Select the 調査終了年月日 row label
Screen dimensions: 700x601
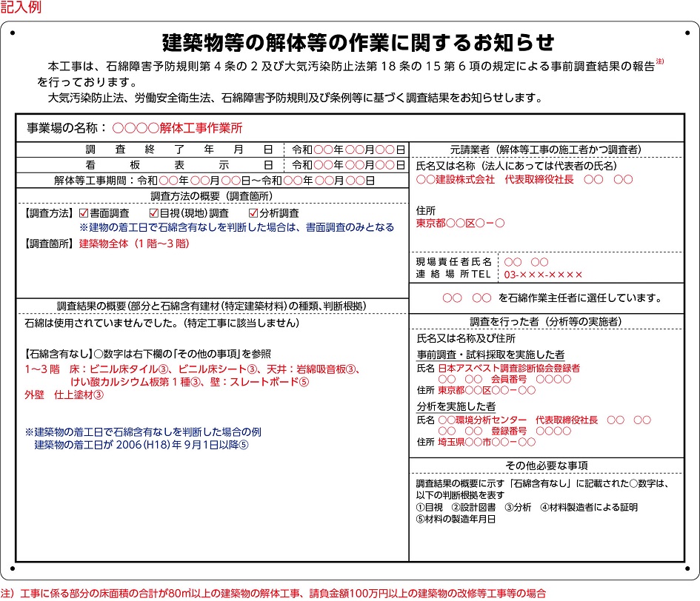179,150
